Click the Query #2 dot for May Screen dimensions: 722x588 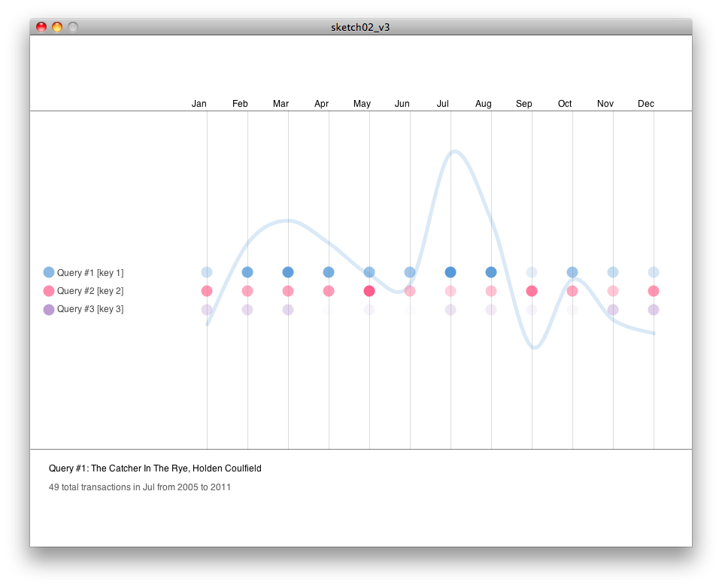pos(369,291)
